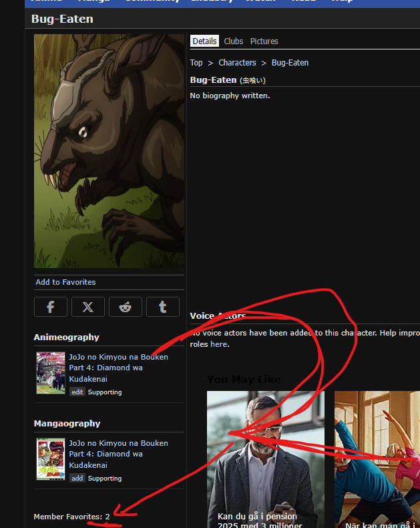Screen dimensions: 420x528
Task: Open Characters breadcrumb link
Action: pos(237,63)
